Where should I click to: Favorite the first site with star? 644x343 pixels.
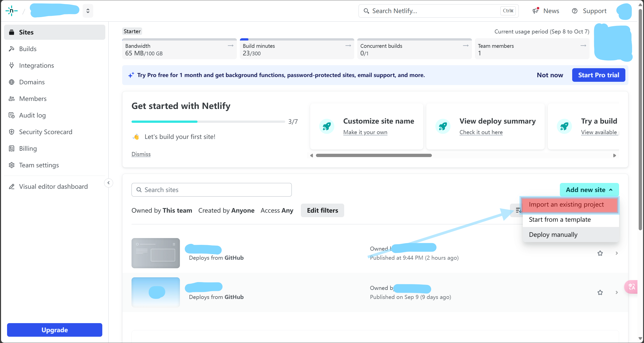(600, 253)
